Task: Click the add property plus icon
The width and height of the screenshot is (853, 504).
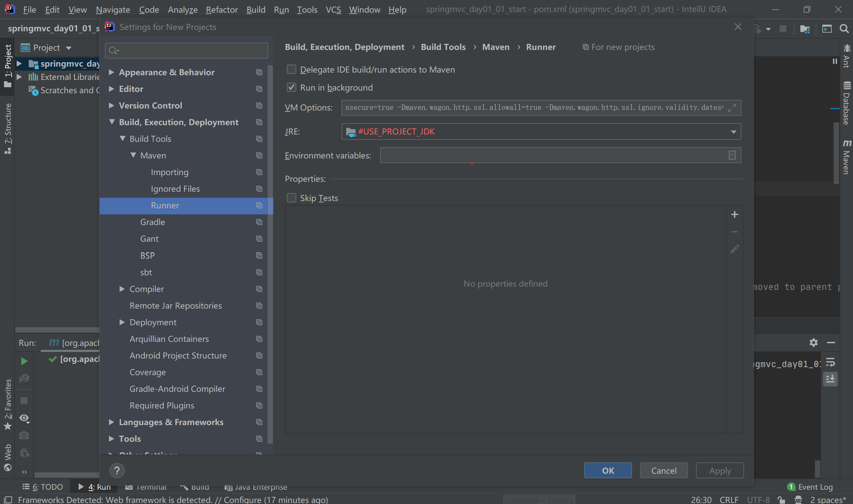Action: 734,214
